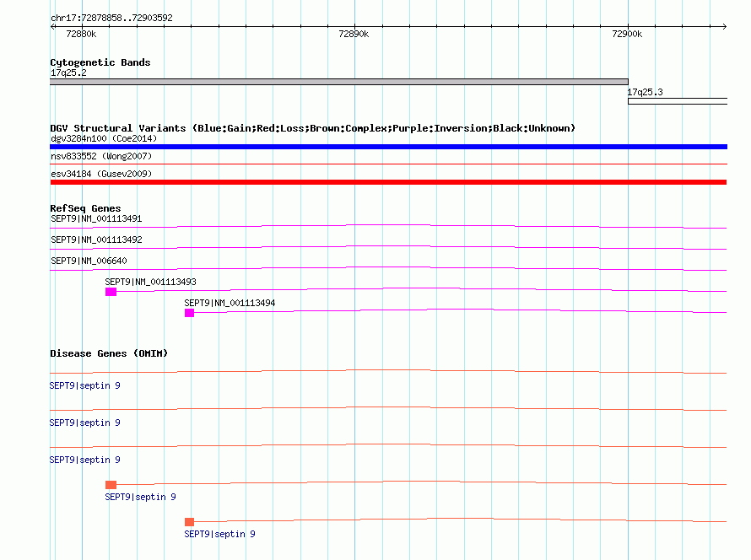Select the thin red nsv833552 loss line
This screenshot has height=560, width=751.
coord(388,164)
